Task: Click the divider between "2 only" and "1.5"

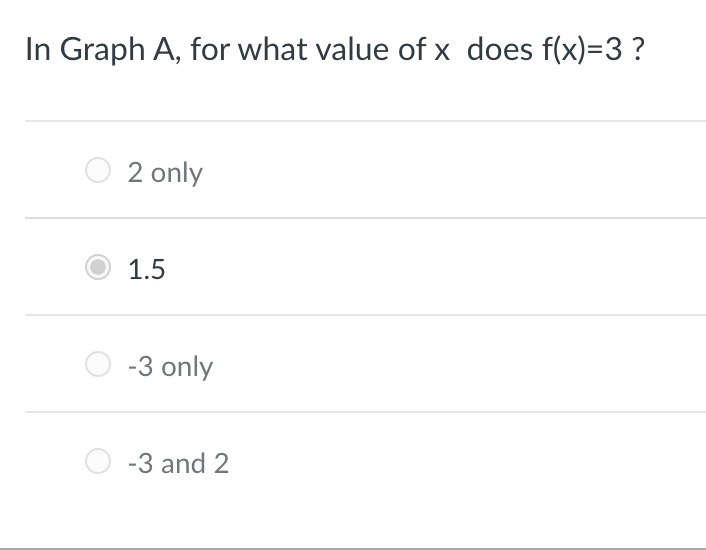Action: pos(365,218)
